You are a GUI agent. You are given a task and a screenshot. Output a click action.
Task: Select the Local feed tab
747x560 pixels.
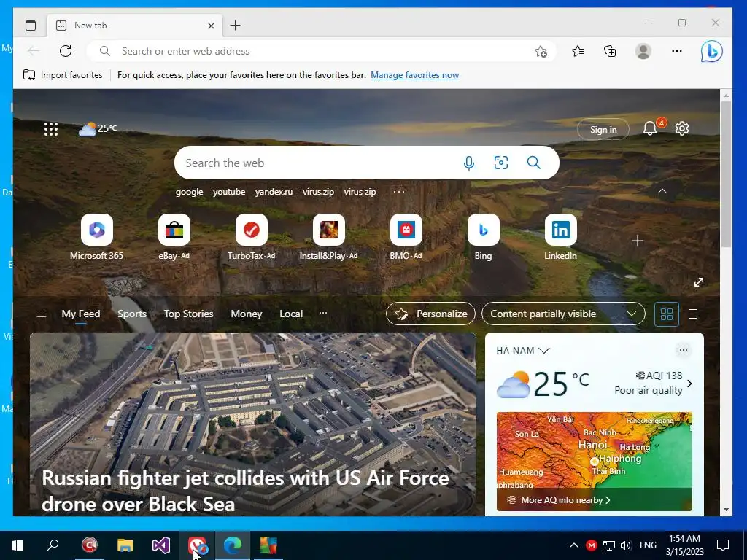(x=291, y=314)
